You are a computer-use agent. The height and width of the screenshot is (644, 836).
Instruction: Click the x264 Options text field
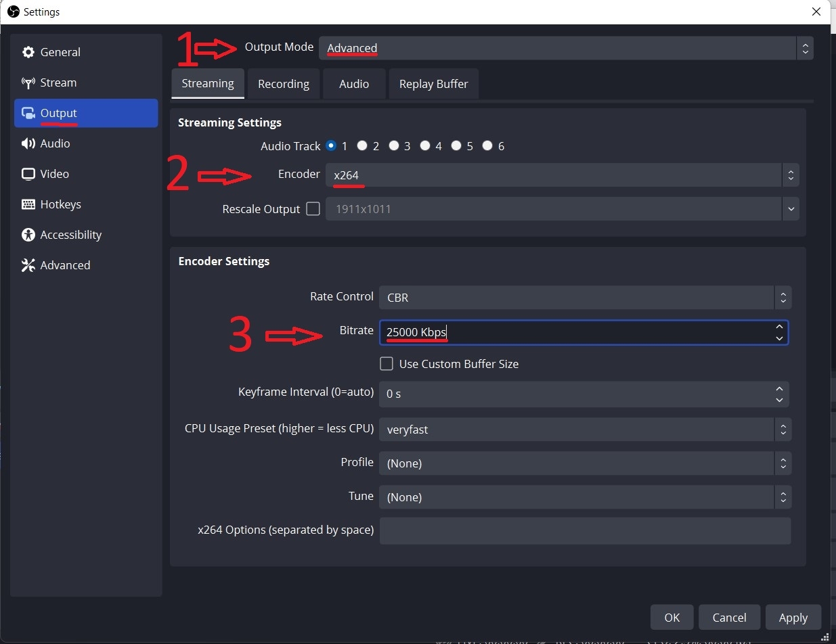point(585,531)
